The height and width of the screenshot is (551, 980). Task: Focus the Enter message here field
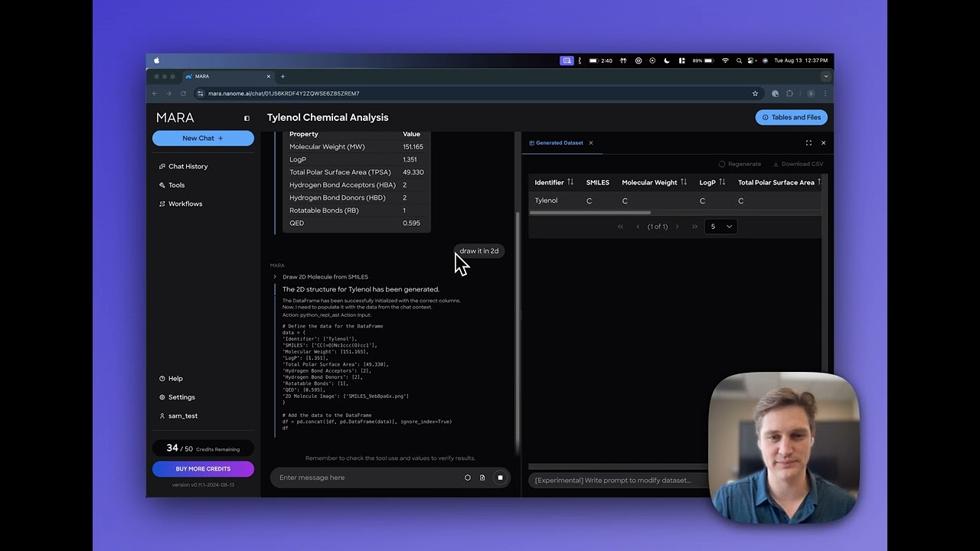pyautogui.click(x=367, y=478)
